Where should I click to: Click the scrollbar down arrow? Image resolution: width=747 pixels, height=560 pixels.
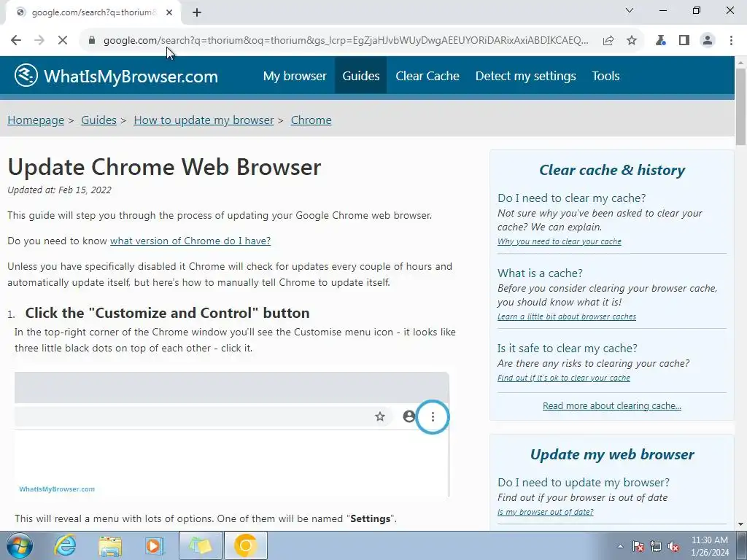point(741,524)
